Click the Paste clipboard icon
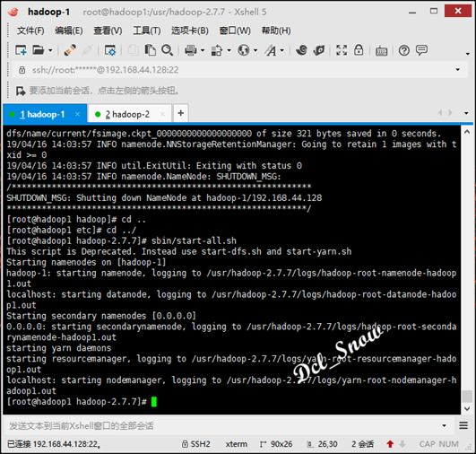 pyautogui.click(x=150, y=50)
